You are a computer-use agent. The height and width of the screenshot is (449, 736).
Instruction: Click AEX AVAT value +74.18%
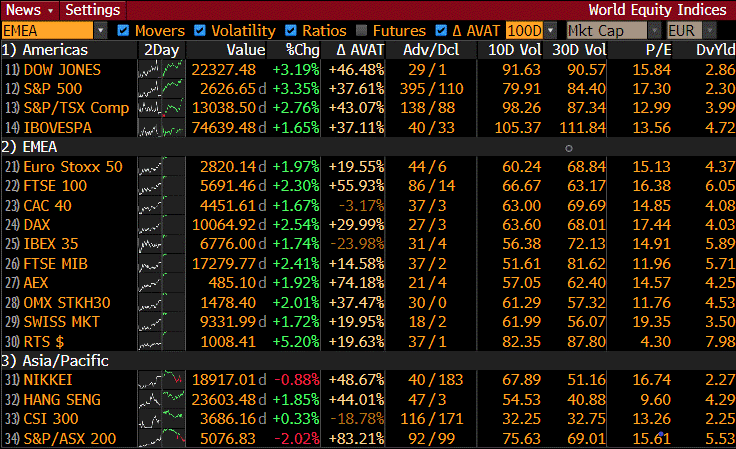pyautogui.click(x=356, y=283)
